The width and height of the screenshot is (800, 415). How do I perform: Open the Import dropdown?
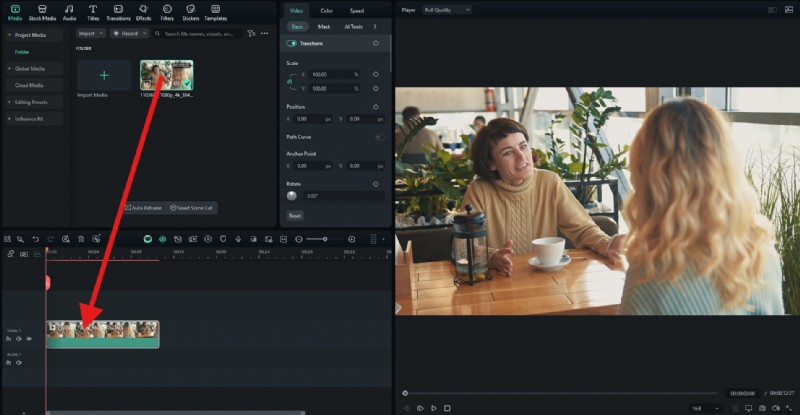(91, 34)
